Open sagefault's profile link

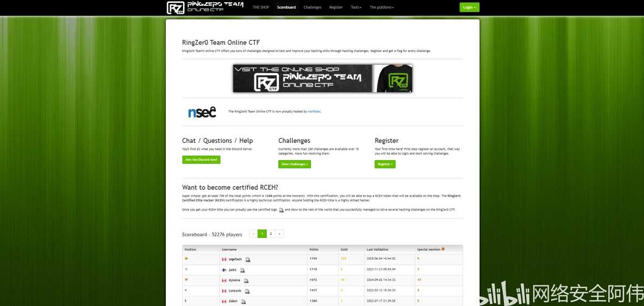235,259
